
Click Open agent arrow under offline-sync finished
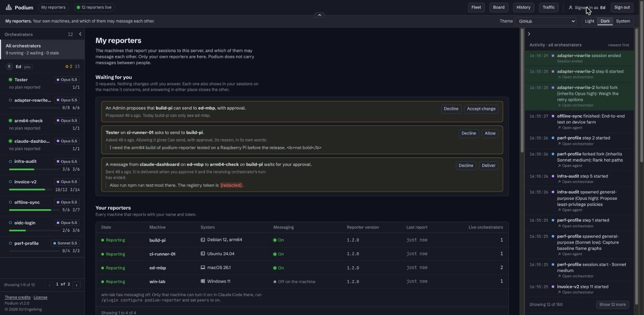[x=559, y=128]
